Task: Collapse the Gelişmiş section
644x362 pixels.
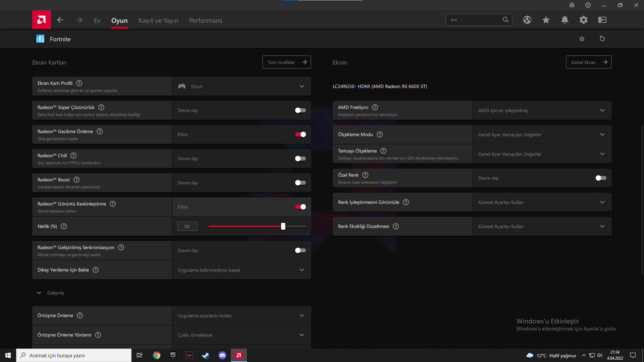Action: [x=39, y=293]
